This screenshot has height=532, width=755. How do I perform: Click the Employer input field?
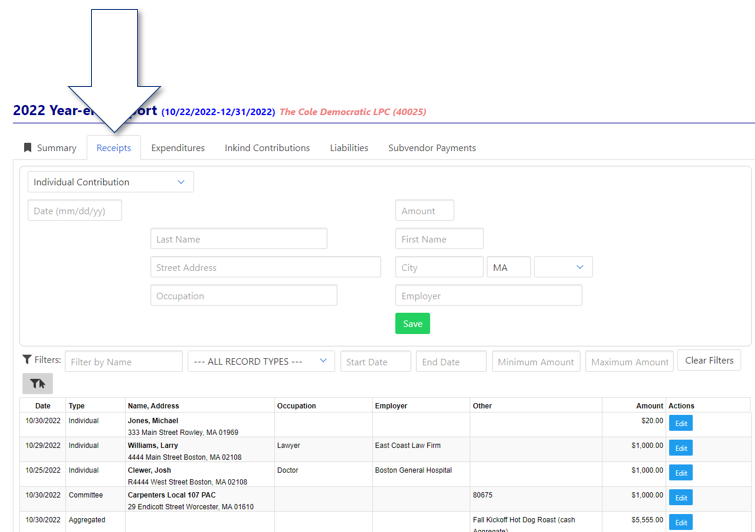[x=488, y=296]
